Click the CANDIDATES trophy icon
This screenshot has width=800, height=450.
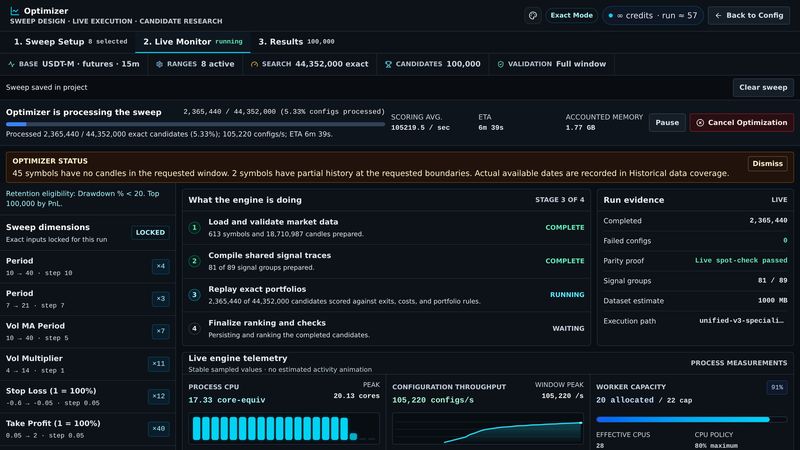tap(388, 64)
